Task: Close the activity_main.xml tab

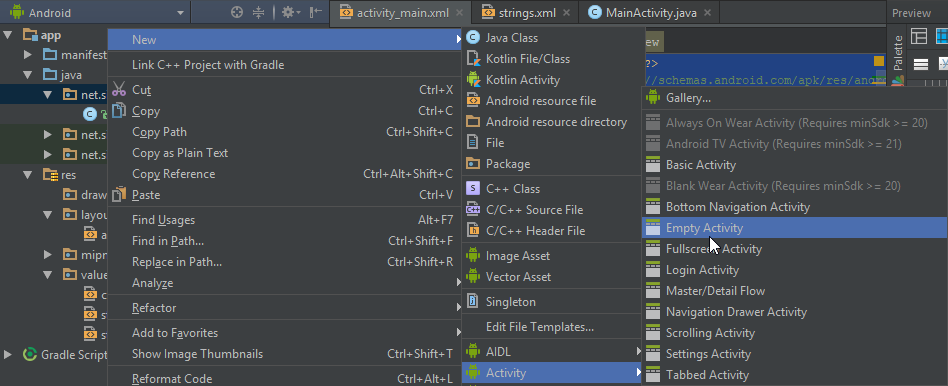Action: 459,13
